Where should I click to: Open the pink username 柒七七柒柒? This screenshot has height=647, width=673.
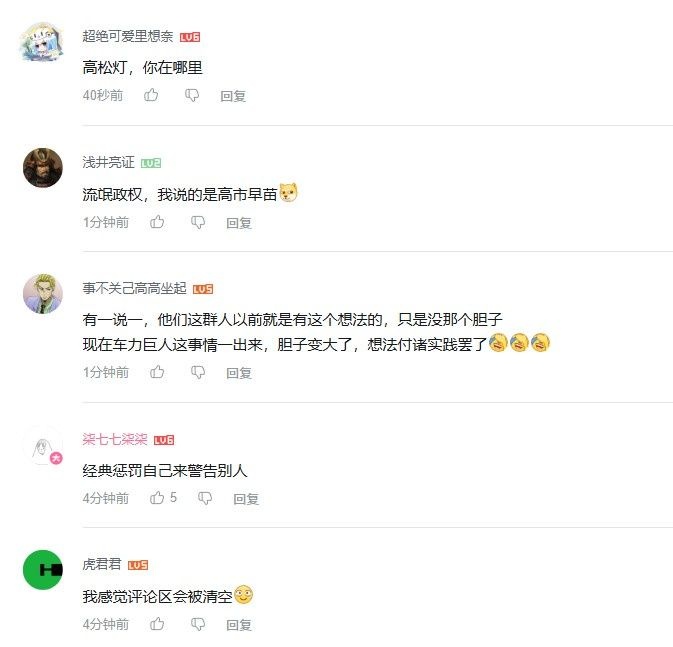(115, 439)
